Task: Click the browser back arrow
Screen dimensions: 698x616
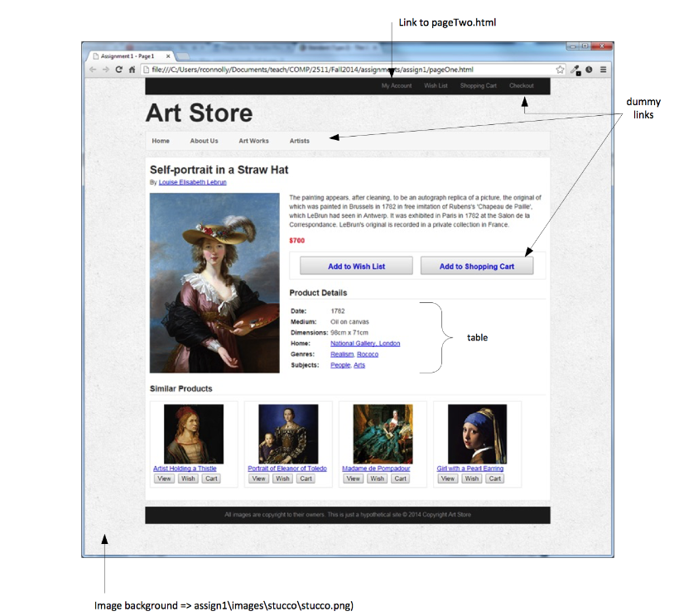Action: (94, 70)
